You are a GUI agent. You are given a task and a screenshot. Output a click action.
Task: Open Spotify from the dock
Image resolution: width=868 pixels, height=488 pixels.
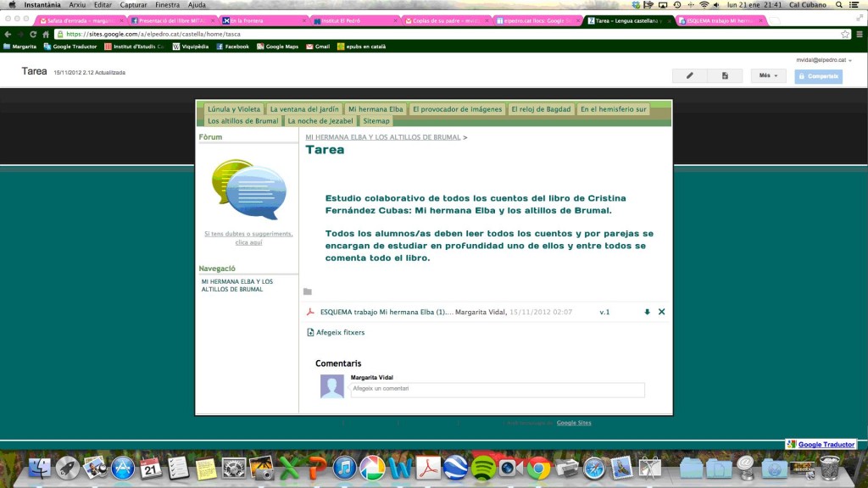(x=483, y=467)
